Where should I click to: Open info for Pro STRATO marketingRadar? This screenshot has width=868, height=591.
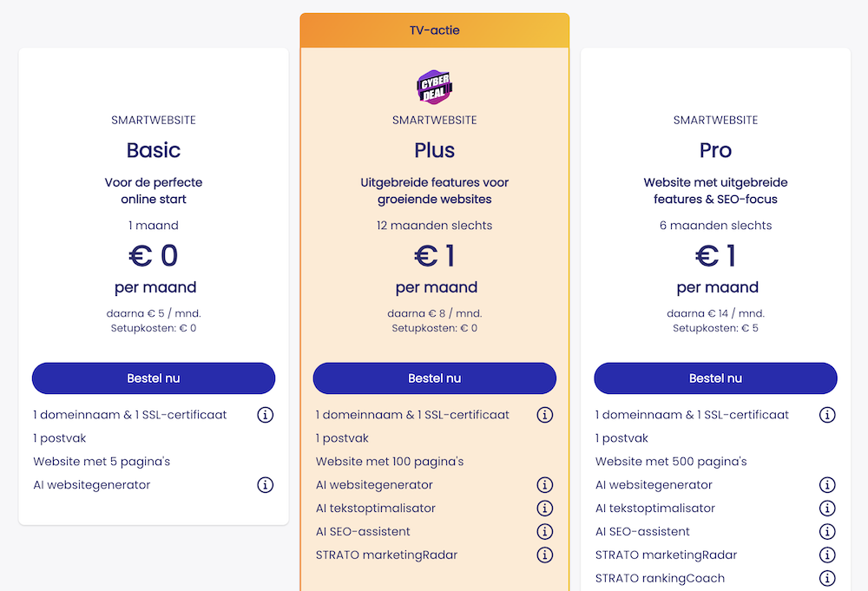coord(826,555)
